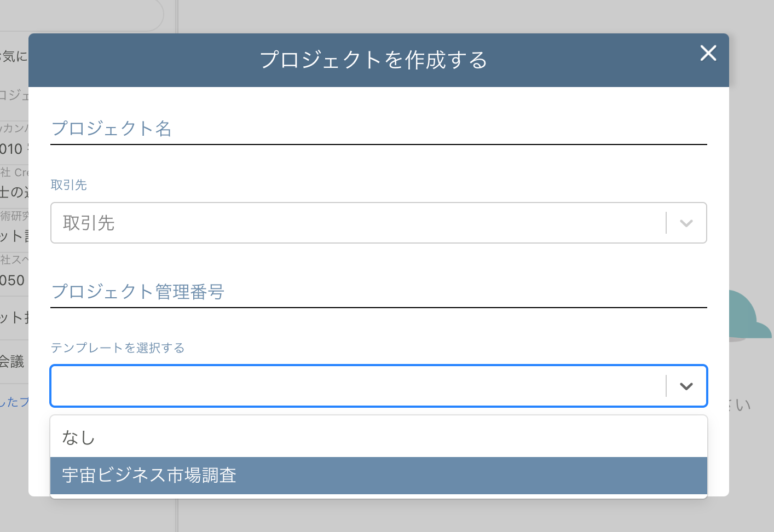Click the chevron icon on 取引先 selector
Image resolution: width=774 pixels, height=532 pixels.
point(686,223)
